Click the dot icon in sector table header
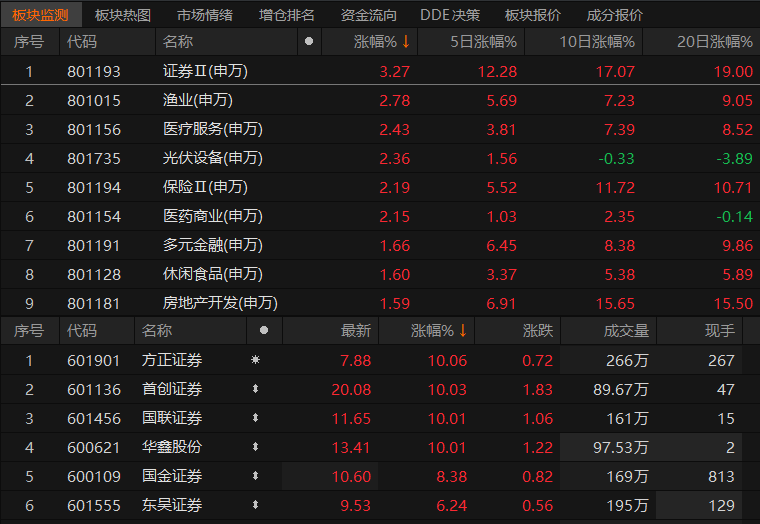 [308, 42]
